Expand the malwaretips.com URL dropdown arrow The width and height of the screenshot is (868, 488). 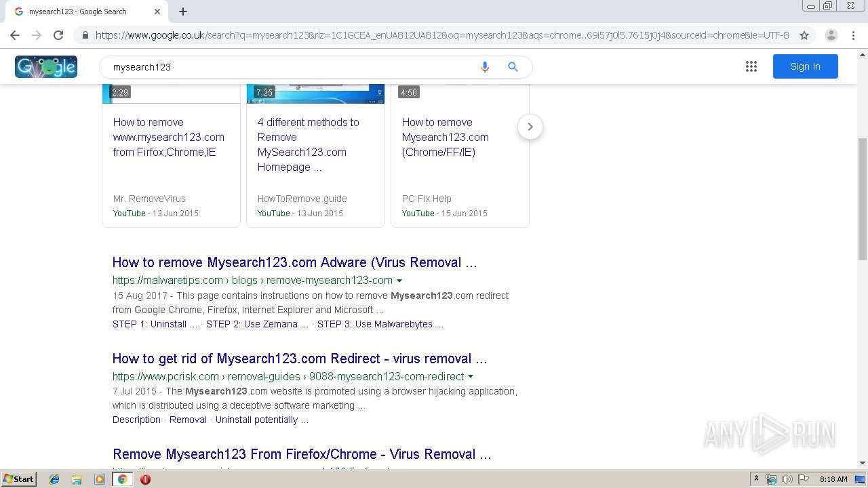pyautogui.click(x=399, y=281)
